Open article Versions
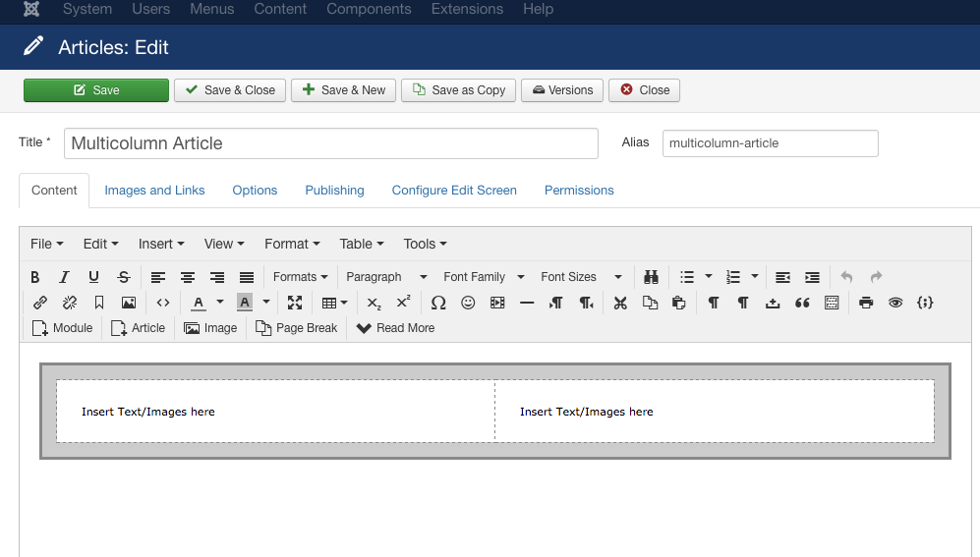Image resolution: width=980 pixels, height=557 pixels. [562, 90]
